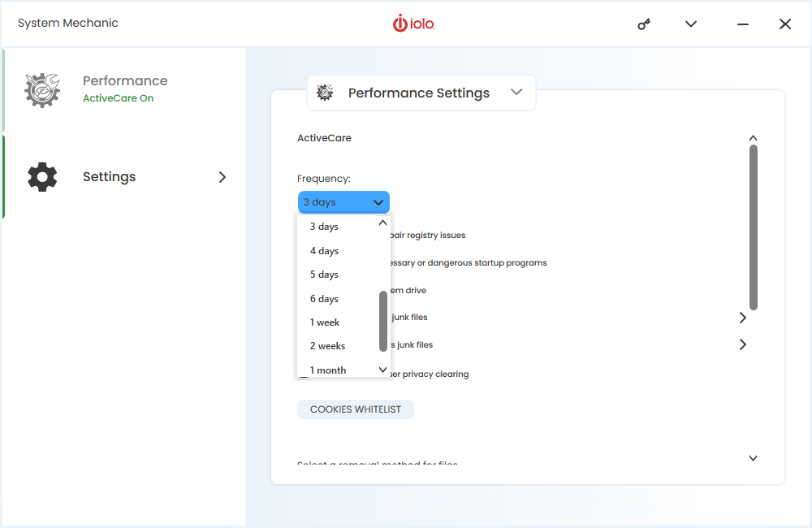Click the iolo logo in the title bar
This screenshot has height=528, width=812.
413,24
